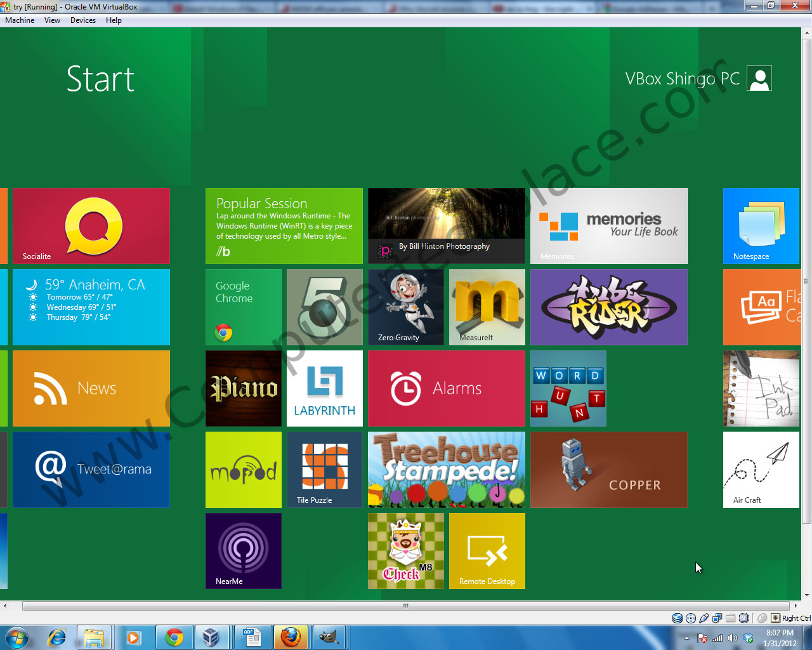
Task: Switch to GIMP in the taskbar
Action: 329,637
